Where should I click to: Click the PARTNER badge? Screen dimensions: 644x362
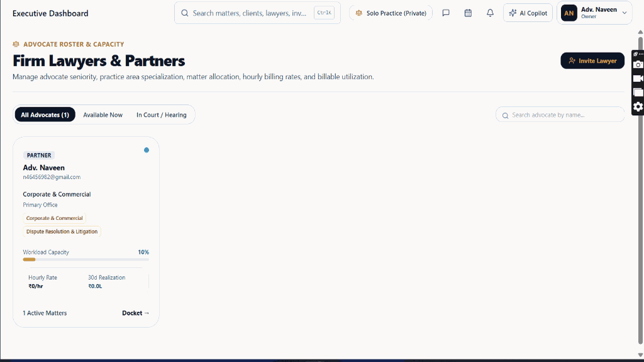click(x=39, y=155)
